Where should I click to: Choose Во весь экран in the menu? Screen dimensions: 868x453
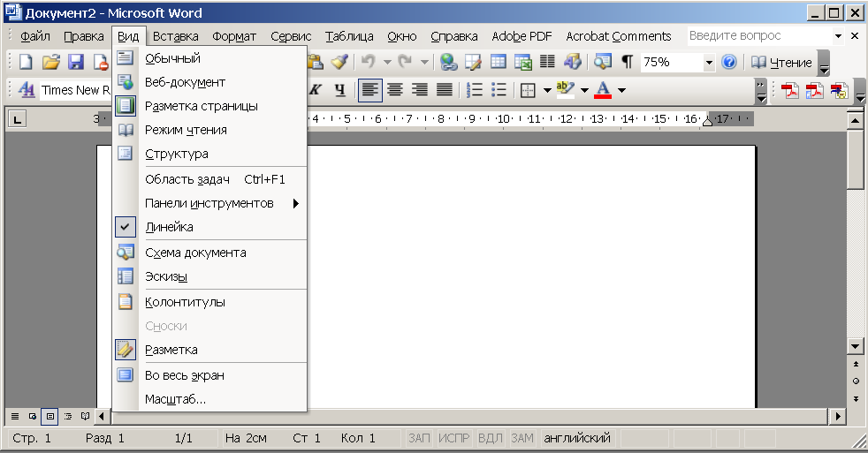(x=209, y=375)
